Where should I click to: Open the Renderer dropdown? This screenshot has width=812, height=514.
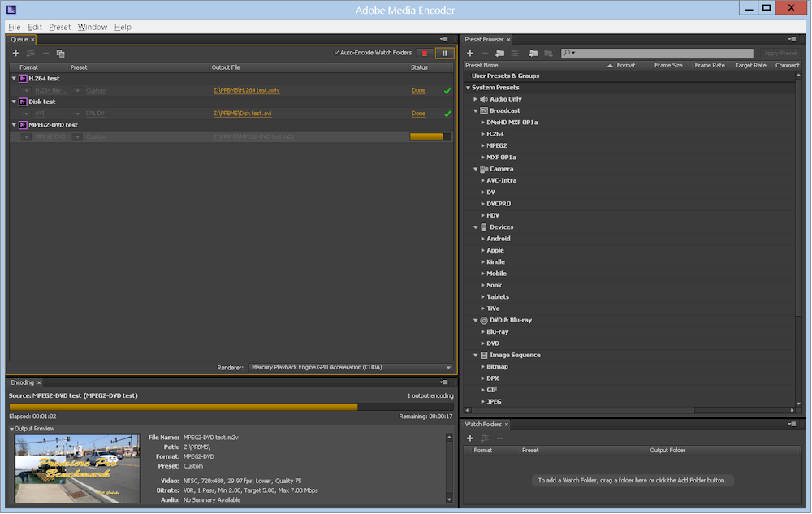350,368
